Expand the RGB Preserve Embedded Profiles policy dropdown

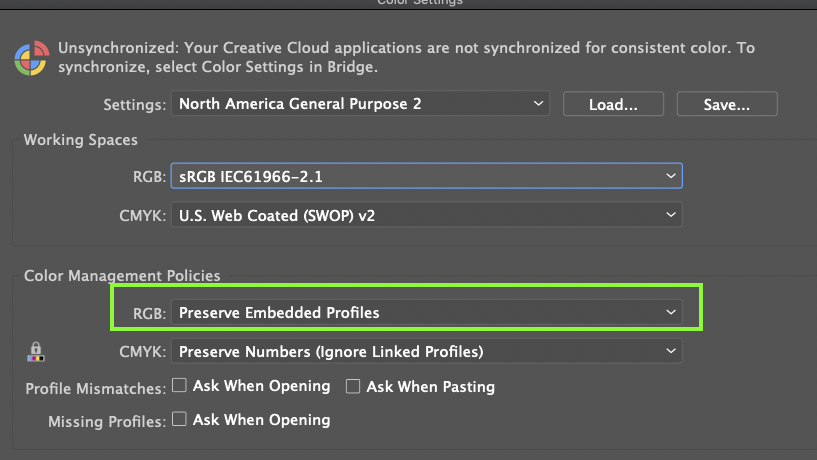[x=426, y=313]
